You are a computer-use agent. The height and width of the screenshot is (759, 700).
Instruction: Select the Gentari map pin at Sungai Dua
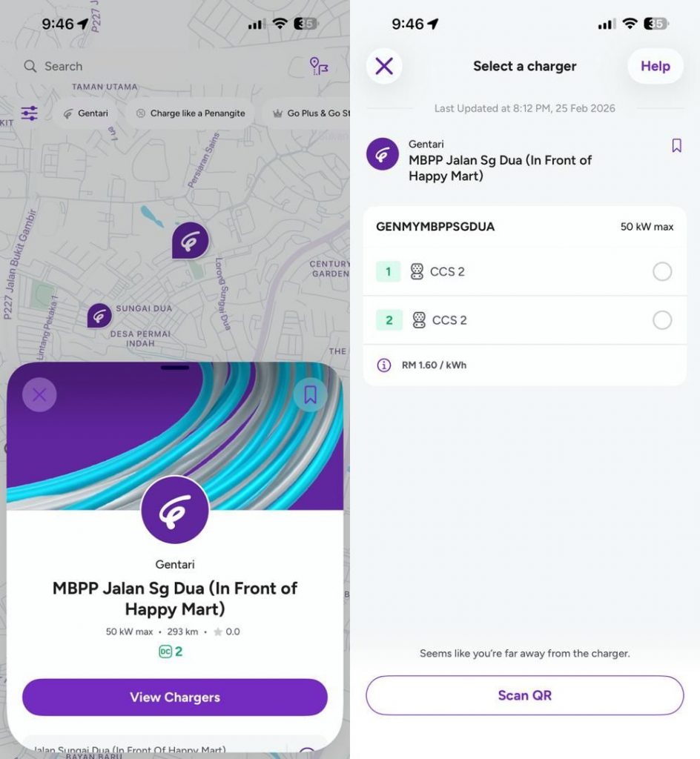pos(99,316)
